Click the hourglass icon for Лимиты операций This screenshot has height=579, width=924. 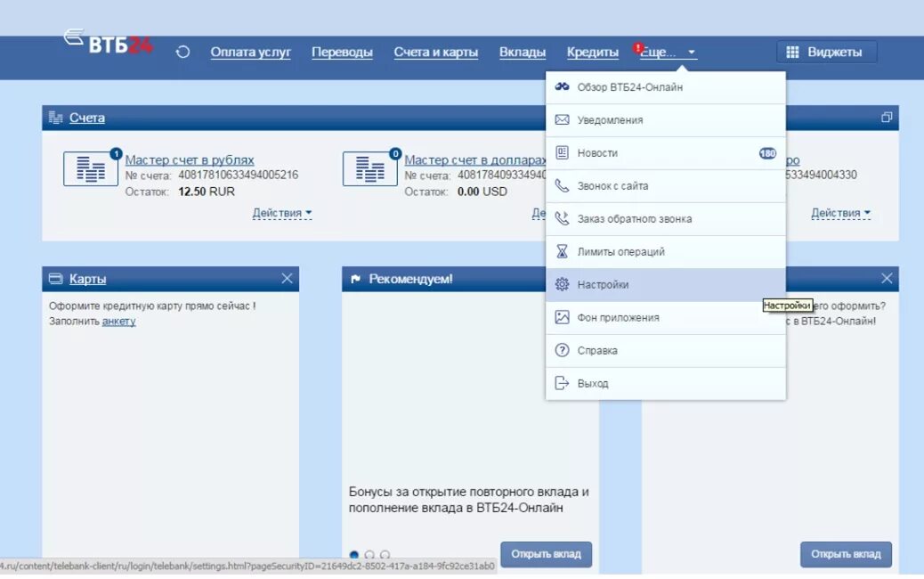tap(563, 252)
